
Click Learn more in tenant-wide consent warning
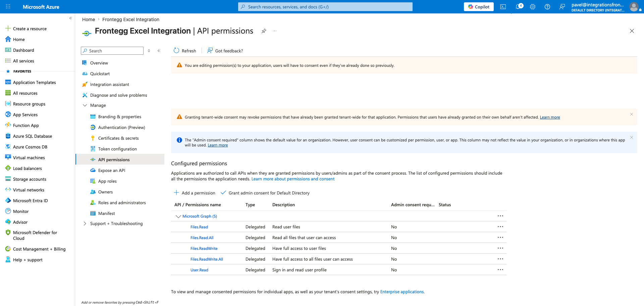[x=550, y=117]
